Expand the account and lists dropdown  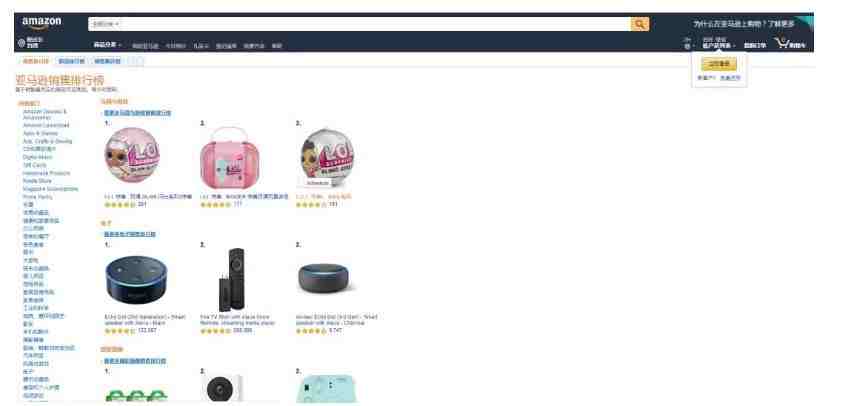click(x=719, y=43)
